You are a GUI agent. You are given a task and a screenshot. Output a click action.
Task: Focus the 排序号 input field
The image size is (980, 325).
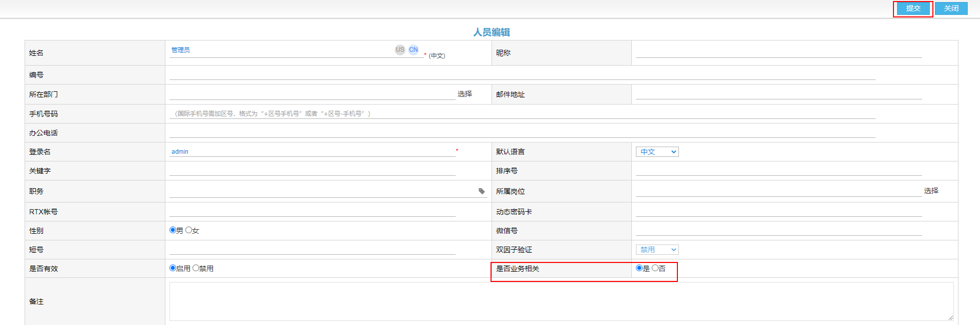(x=779, y=170)
